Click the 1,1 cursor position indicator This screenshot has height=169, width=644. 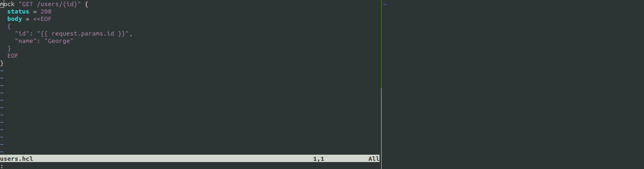coord(319,159)
